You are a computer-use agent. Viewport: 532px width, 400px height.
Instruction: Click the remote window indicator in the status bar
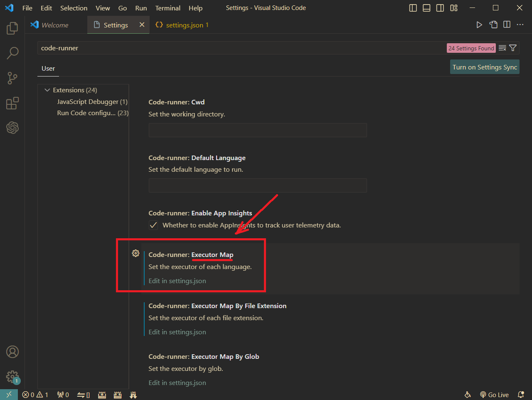(9, 395)
